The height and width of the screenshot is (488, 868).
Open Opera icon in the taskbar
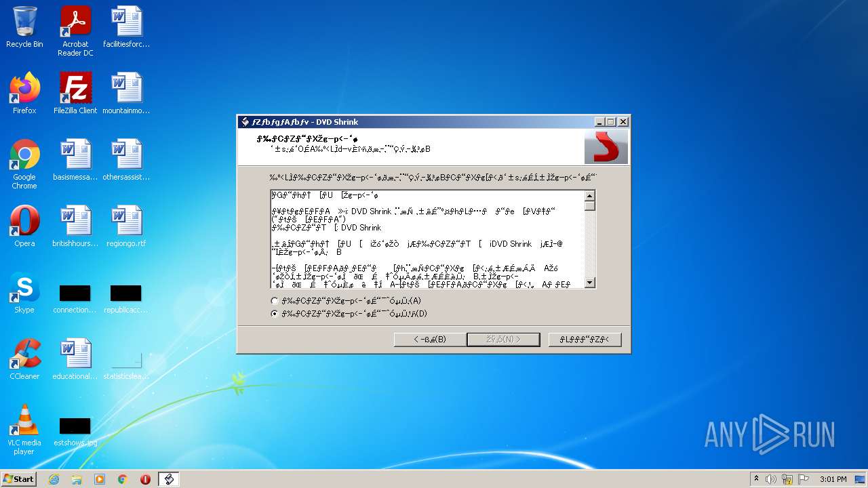point(145,479)
